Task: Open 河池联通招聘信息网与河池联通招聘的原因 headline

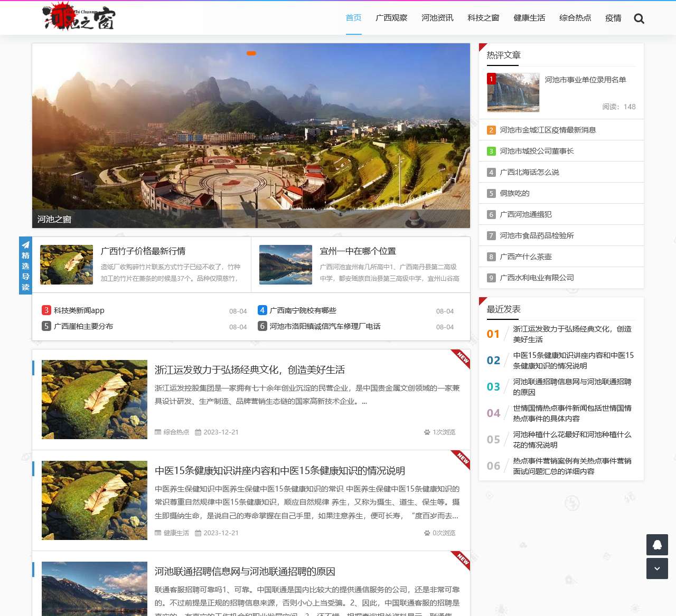Action: pyautogui.click(x=245, y=572)
